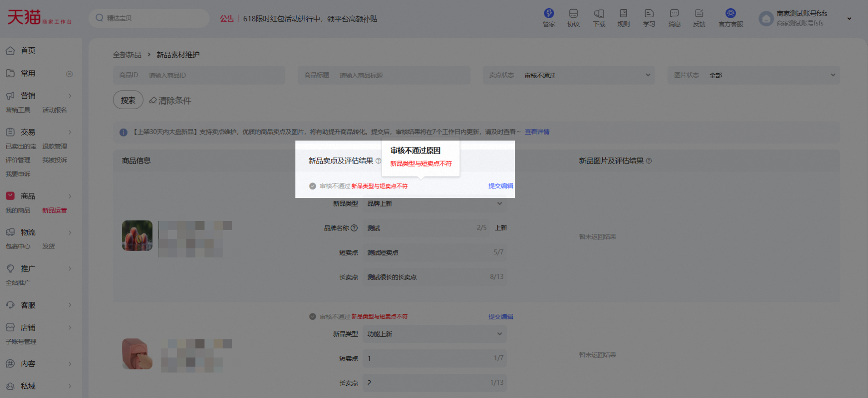Screen dimensions: 868x398
Task: Open the 卖点状态 dropdown showing 审核不通过
Action: (x=569, y=75)
